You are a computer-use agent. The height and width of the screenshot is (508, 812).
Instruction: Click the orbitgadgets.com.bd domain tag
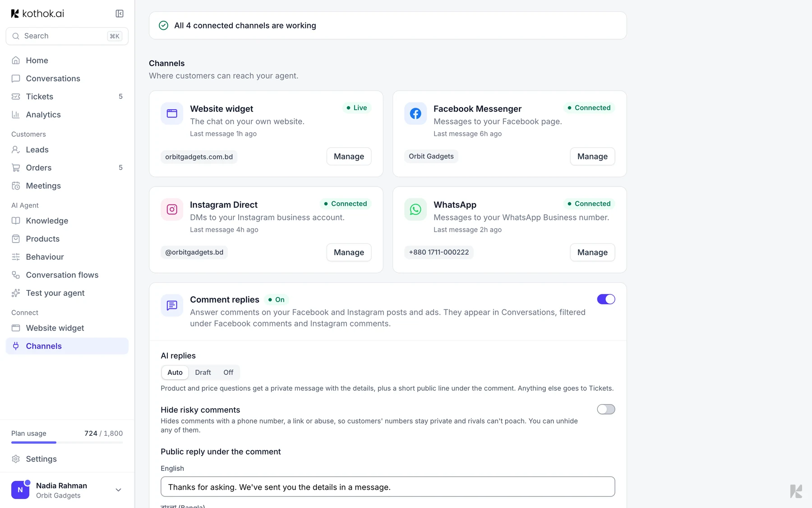[x=199, y=157]
